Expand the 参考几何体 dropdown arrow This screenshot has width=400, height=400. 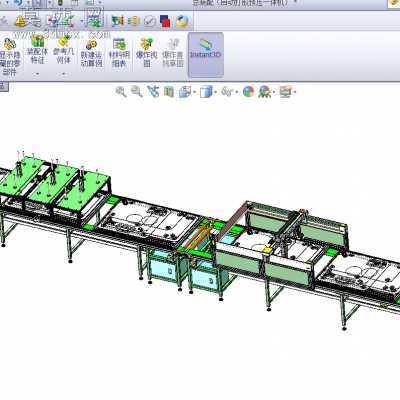click(x=63, y=73)
